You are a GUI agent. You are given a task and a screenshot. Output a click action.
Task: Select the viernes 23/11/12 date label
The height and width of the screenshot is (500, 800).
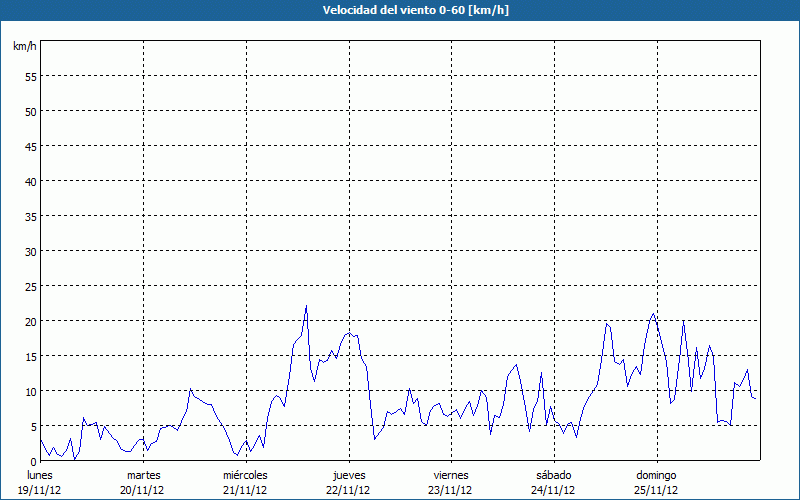[451, 483]
